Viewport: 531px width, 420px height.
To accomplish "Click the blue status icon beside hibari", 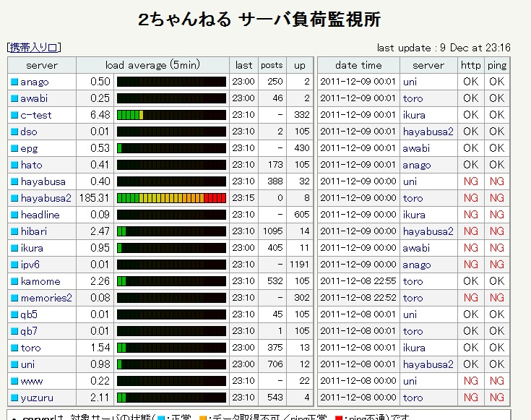I will click(x=14, y=231).
